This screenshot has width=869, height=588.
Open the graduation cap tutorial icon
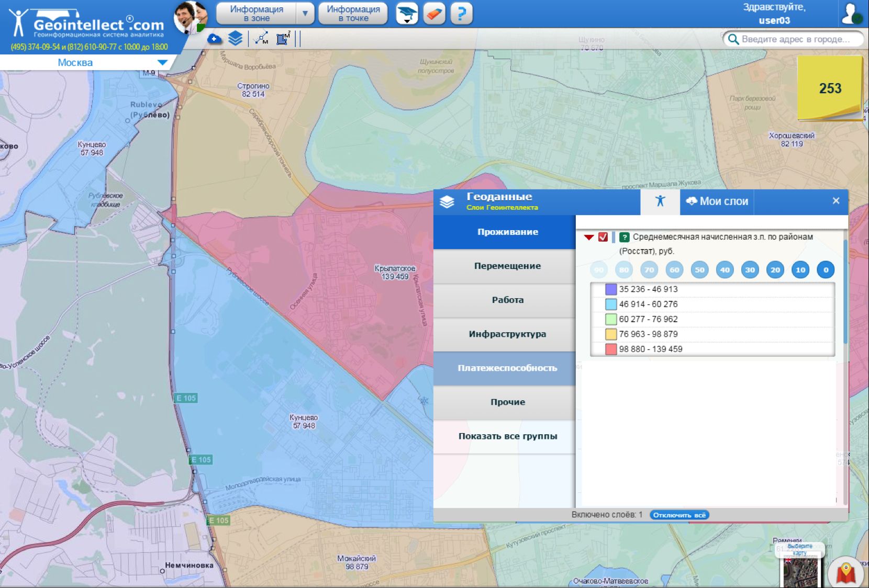[x=407, y=13]
